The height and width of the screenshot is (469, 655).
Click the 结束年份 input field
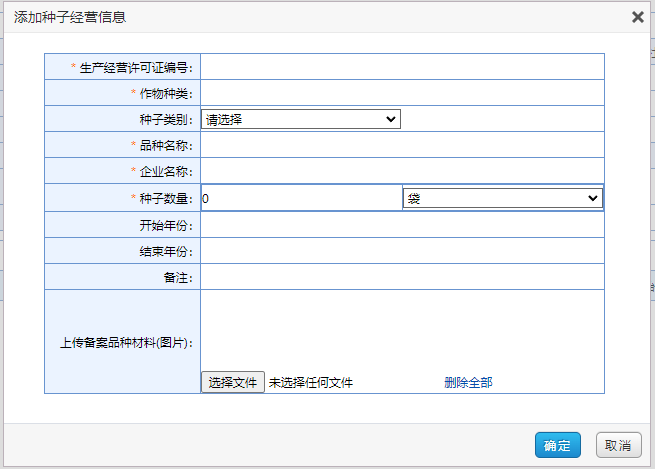(402, 251)
